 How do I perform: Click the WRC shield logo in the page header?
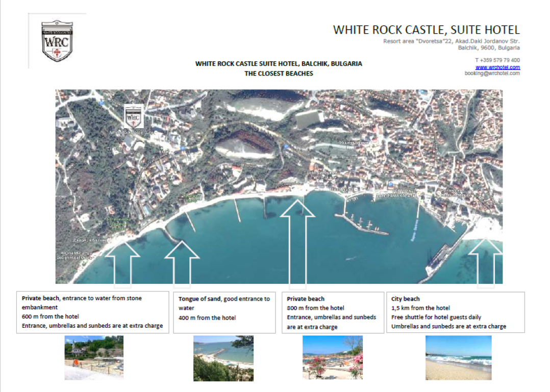[57, 41]
